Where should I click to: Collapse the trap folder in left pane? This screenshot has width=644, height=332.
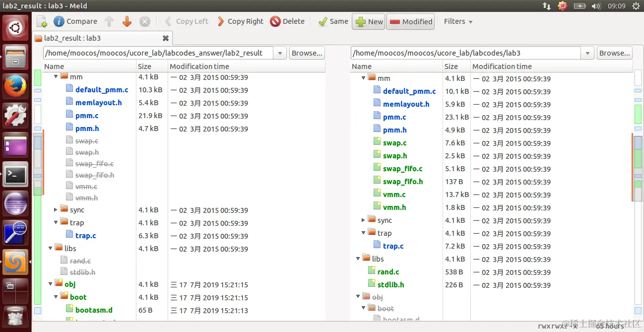(x=56, y=223)
